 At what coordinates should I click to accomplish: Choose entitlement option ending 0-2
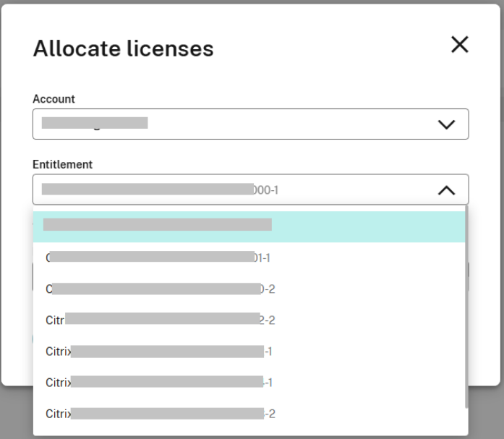[249, 289]
